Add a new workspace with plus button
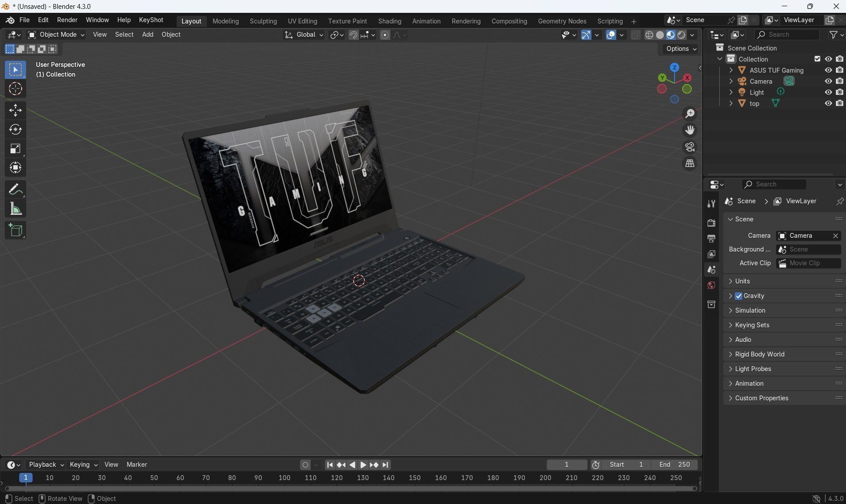846x504 pixels. click(633, 21)
